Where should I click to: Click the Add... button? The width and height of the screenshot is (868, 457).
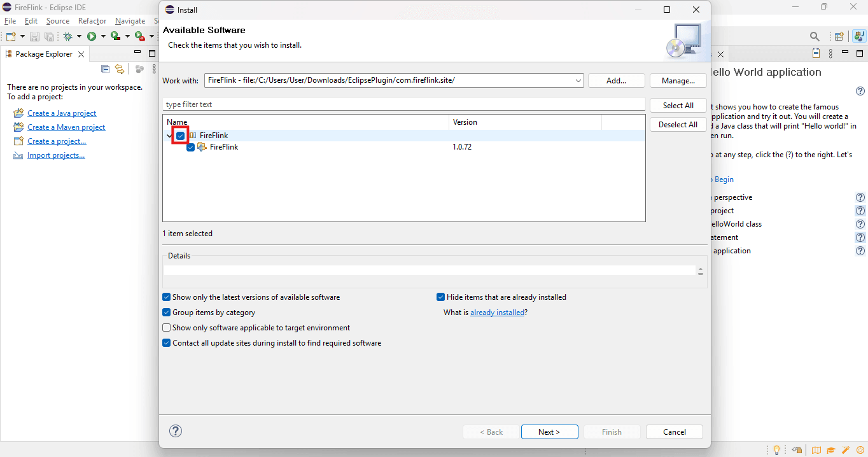coord(616,81)
